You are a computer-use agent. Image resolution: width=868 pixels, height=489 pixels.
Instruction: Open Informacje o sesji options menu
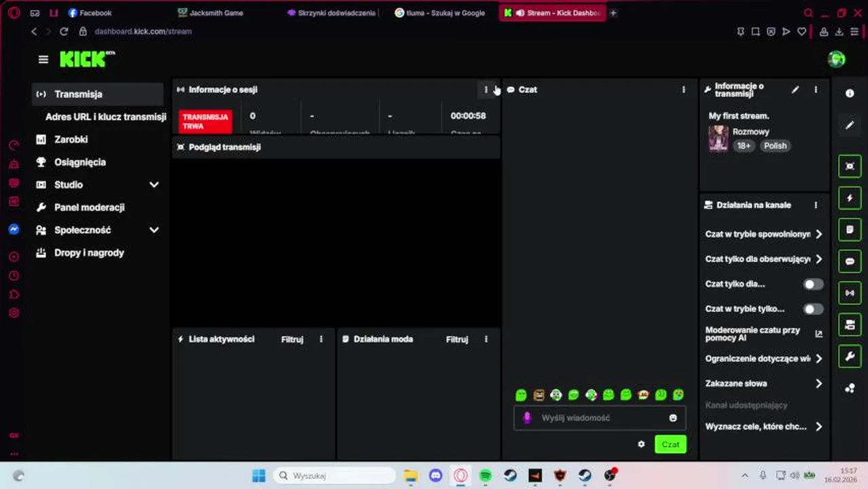click(486, 90)
